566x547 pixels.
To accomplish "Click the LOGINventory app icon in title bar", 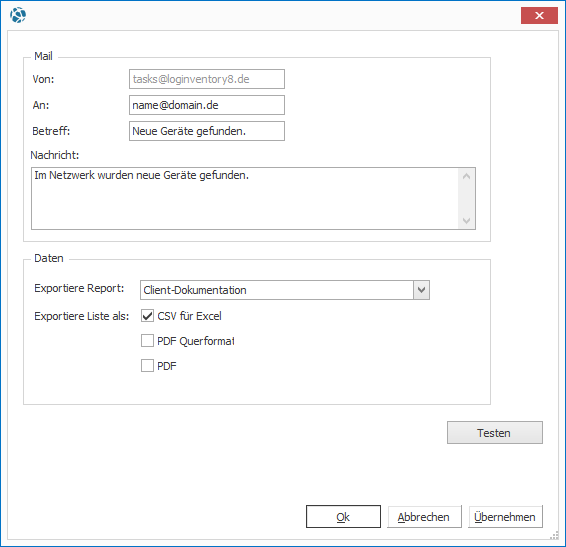I will 18,15.
